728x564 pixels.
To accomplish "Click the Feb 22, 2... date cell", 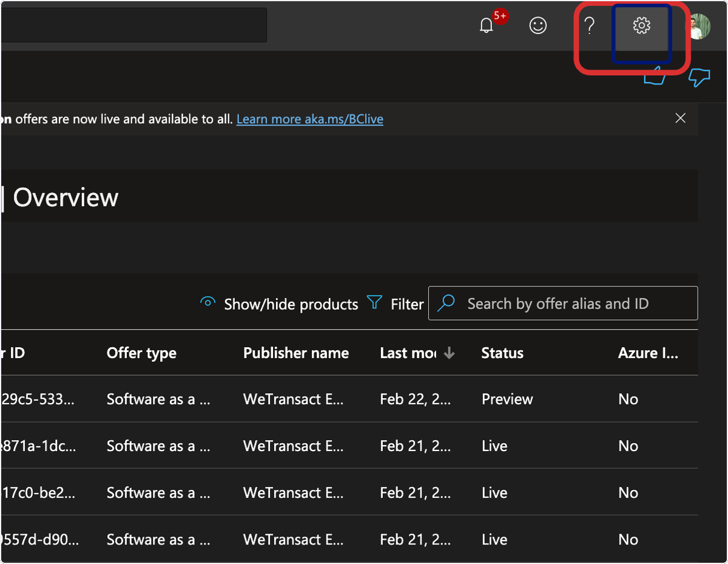I will tap(416, 399).
